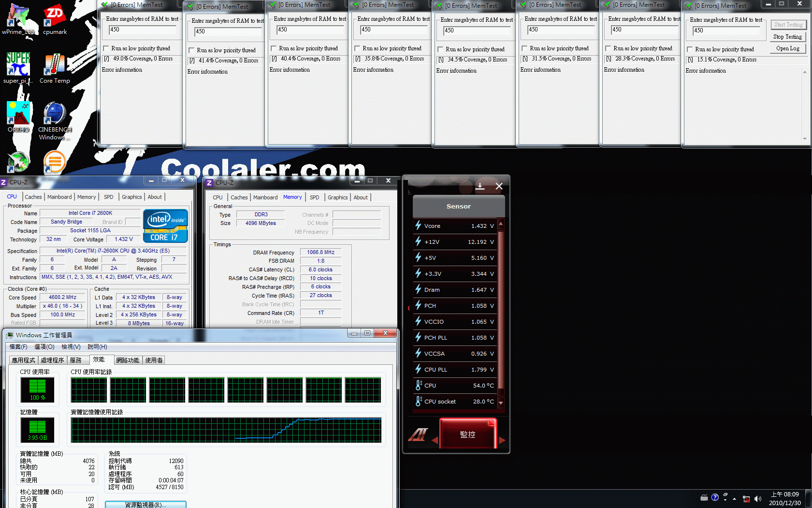Launch the cpumark ZD shortcut
This screenshot has height=508, width=812.
(55, 19)
